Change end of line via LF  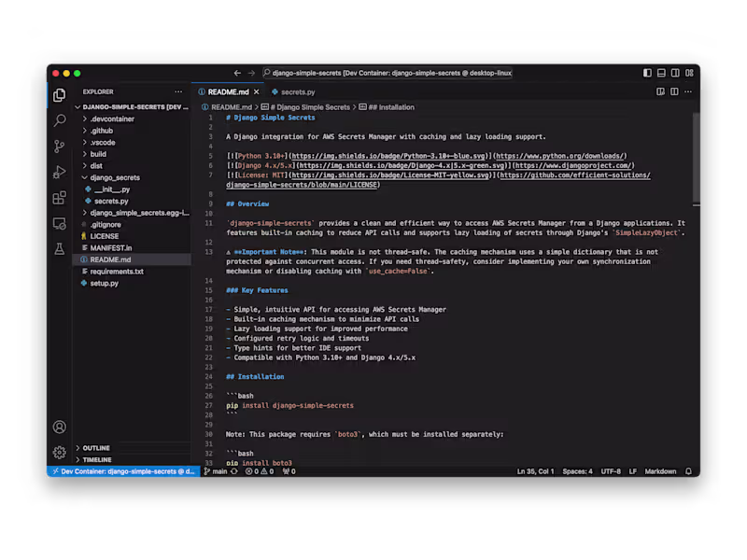[x=633, y=471]
